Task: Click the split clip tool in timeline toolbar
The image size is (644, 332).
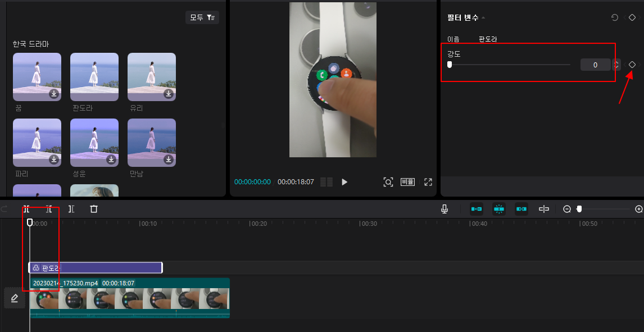Action: tap(27, 210)
